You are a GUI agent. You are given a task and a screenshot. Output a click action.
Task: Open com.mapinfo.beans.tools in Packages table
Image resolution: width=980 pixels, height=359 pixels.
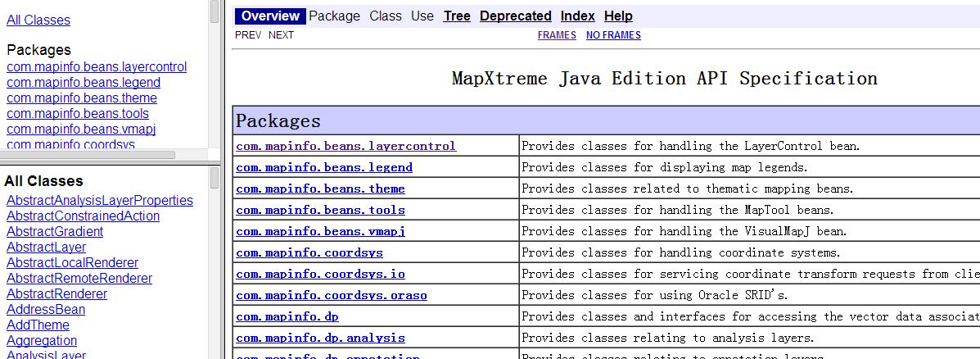(x=321, y=210)
